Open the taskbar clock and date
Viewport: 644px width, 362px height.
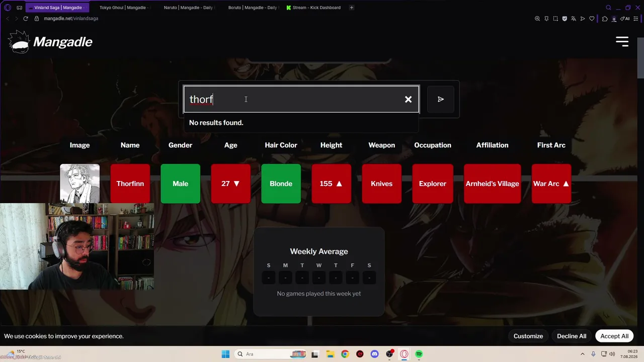629,354
